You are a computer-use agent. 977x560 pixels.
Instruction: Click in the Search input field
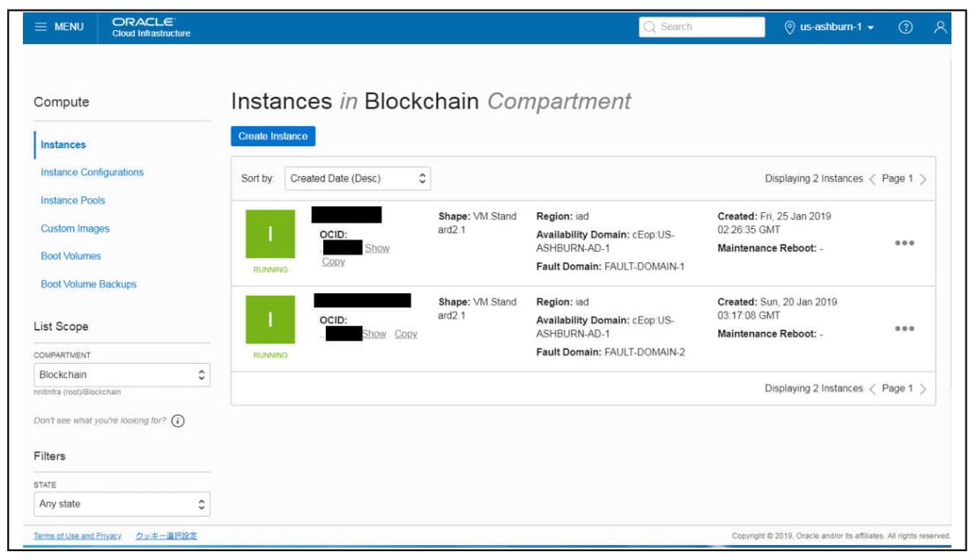[x=701, y=26]
